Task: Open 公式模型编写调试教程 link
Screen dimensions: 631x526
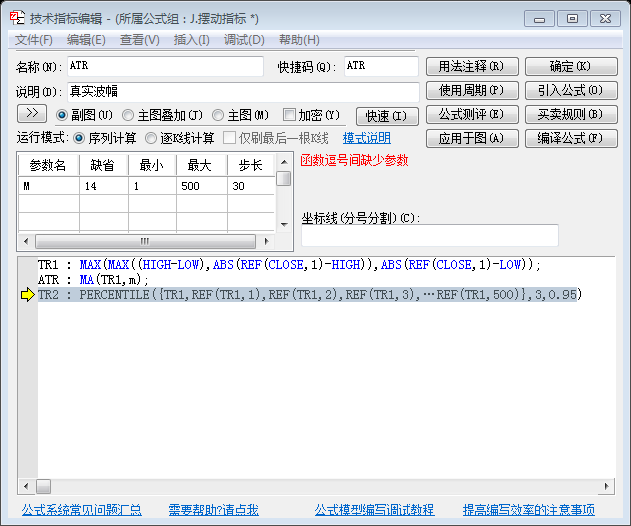Action: click(374, 510)
